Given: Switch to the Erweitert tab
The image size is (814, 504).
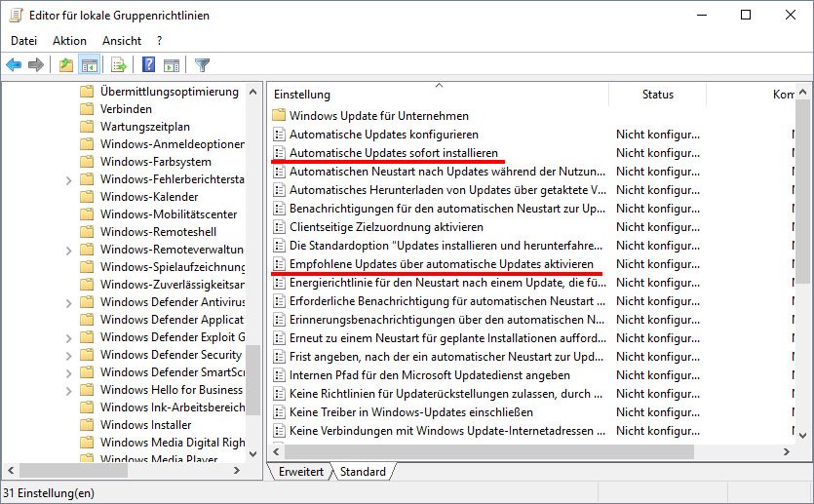Looking at the screenshot, I should (301, 471).
